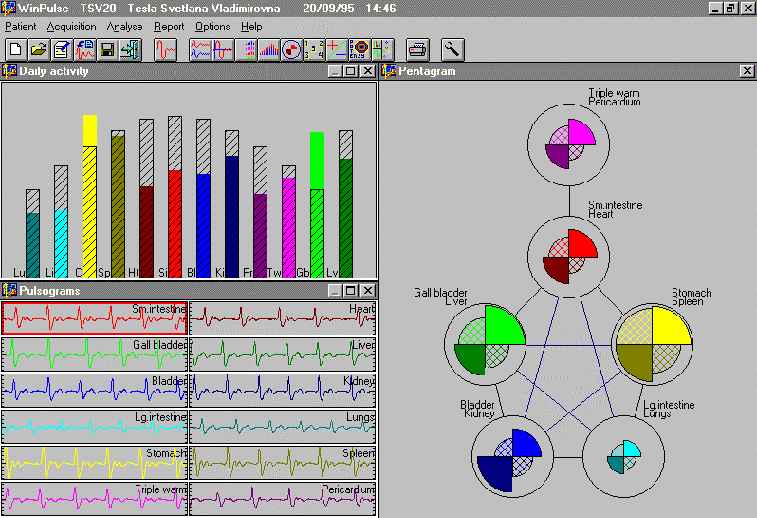Click the red Si bar in Daily activity

[175, 197]
